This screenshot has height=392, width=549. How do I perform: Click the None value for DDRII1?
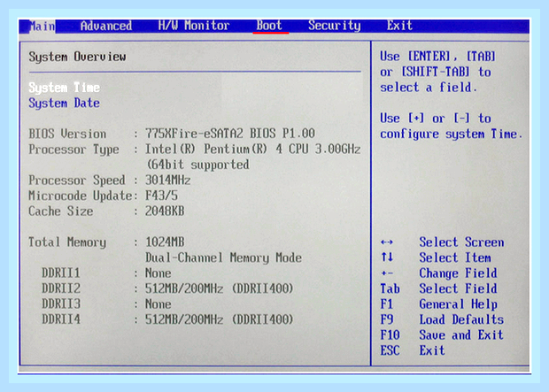pos(159,273)
